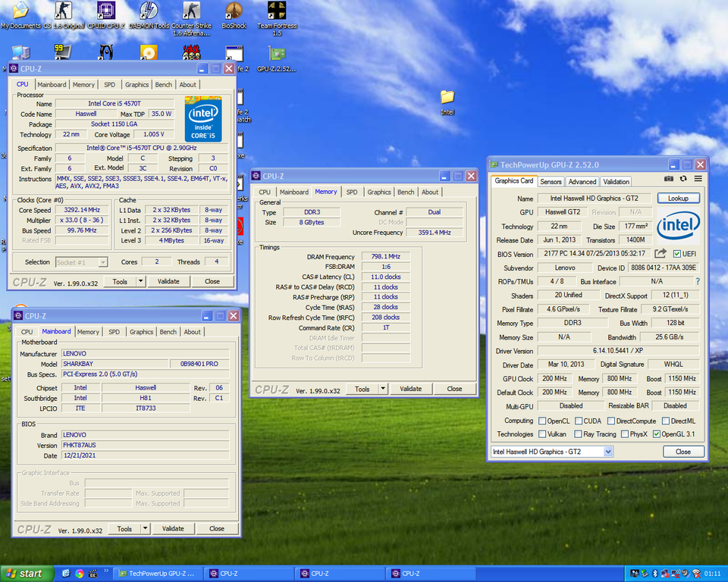728x582 pixels.
Task: Click the Bus Interface question mark
Action: (698, 281)
